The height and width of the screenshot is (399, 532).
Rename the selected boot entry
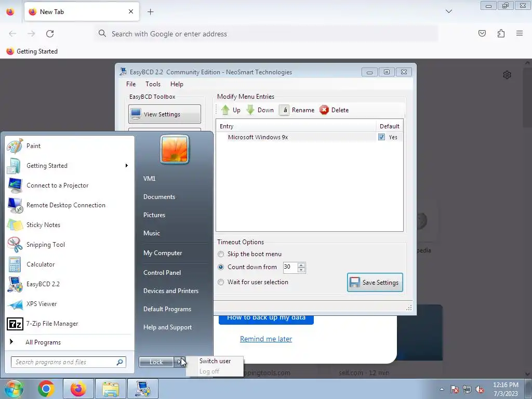click(297, 110)
